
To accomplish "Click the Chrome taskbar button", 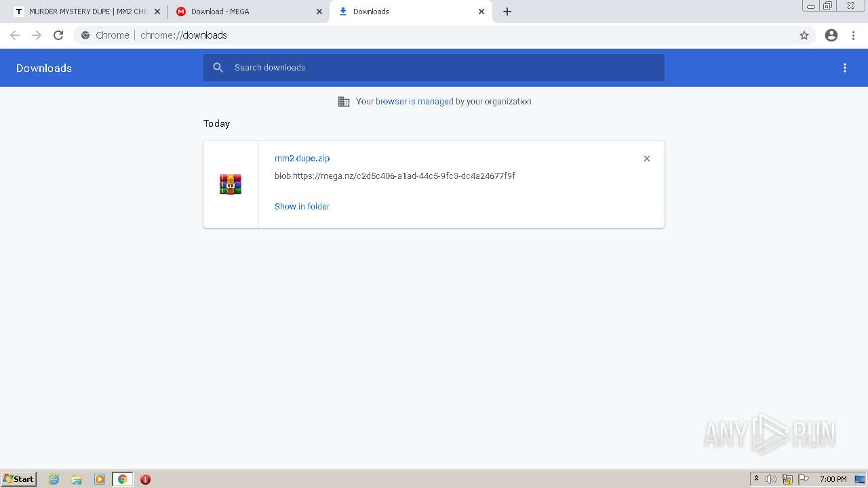I will coord(123,479).
